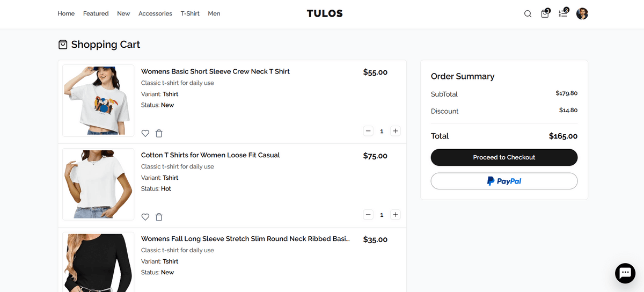Click Proceed to Checkout button
Image resolution: width=644 pixels, height=292 pixels.
[504, 157]
